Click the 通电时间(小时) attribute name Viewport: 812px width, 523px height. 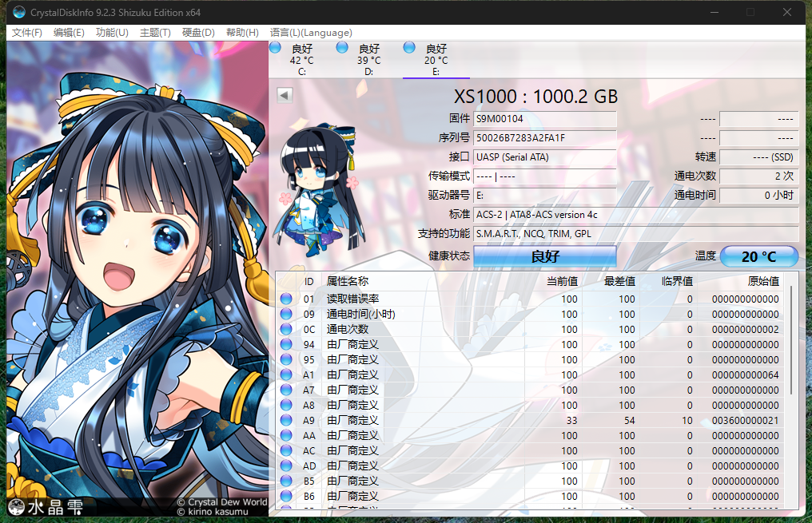(x=361, y=314)
